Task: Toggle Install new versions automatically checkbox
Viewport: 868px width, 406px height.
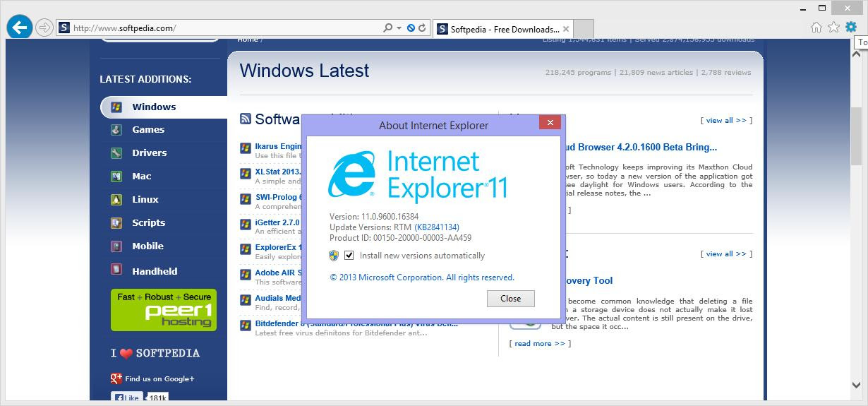Action: pos(349,256)
